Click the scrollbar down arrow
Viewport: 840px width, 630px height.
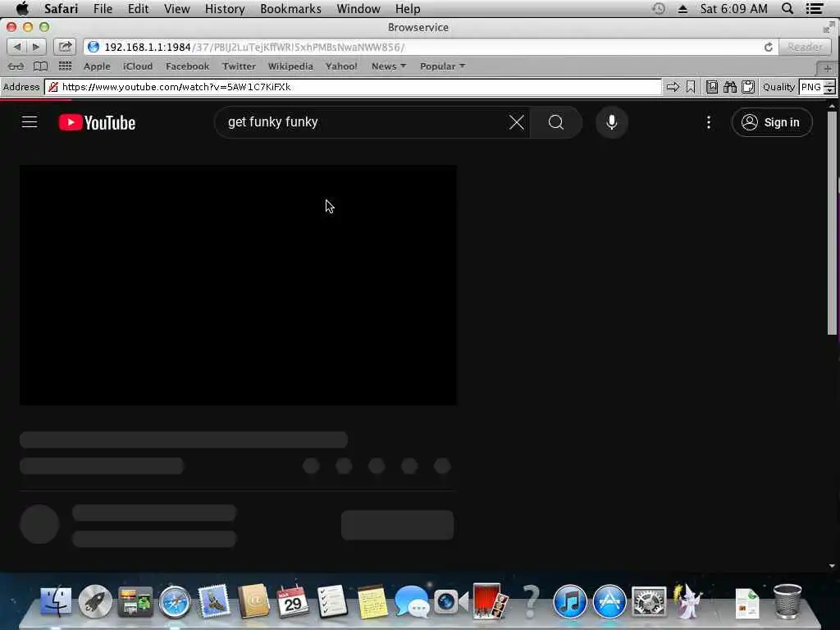(832, 566)
